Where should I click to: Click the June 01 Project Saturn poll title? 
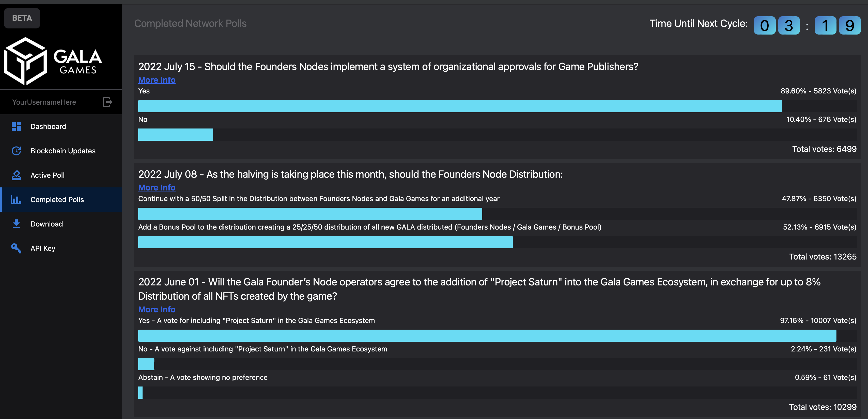tap(479, 289)
